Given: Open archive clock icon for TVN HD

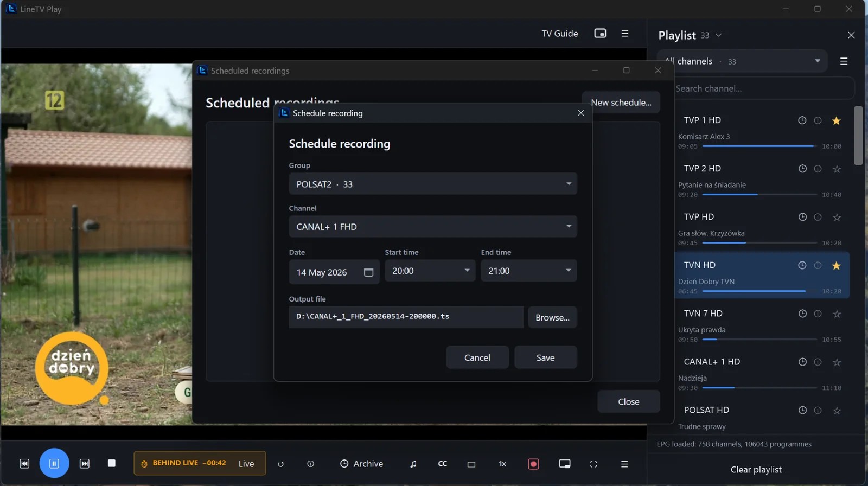Looking at the screenshot, I should pyautogui.click(x=802, y=265).
